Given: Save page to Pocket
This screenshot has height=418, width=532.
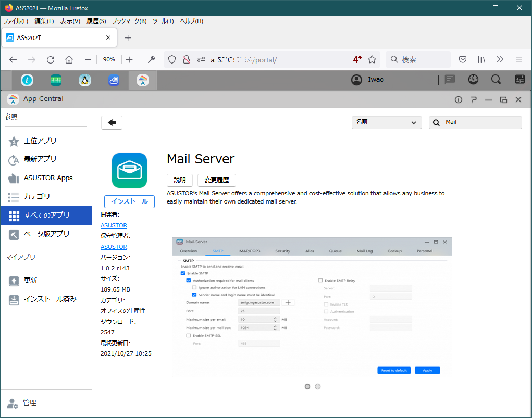Looking at the screenshot, I should (x=463, y=60).
